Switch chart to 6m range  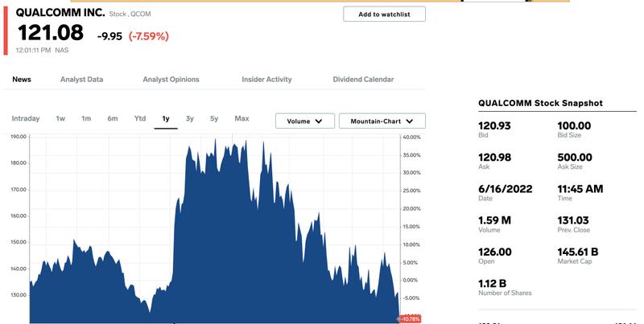tap(113, 118)
